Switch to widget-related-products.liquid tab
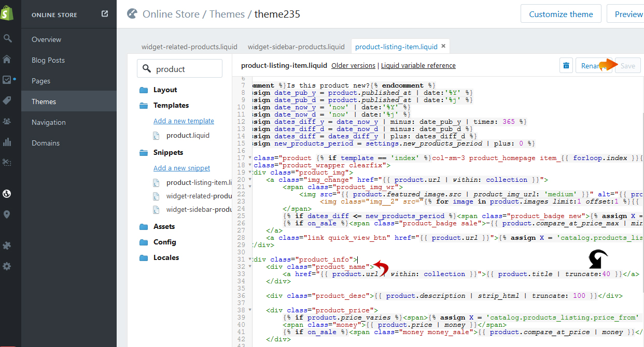This screenshot has height=347, width=644. (x=189, y=47)
